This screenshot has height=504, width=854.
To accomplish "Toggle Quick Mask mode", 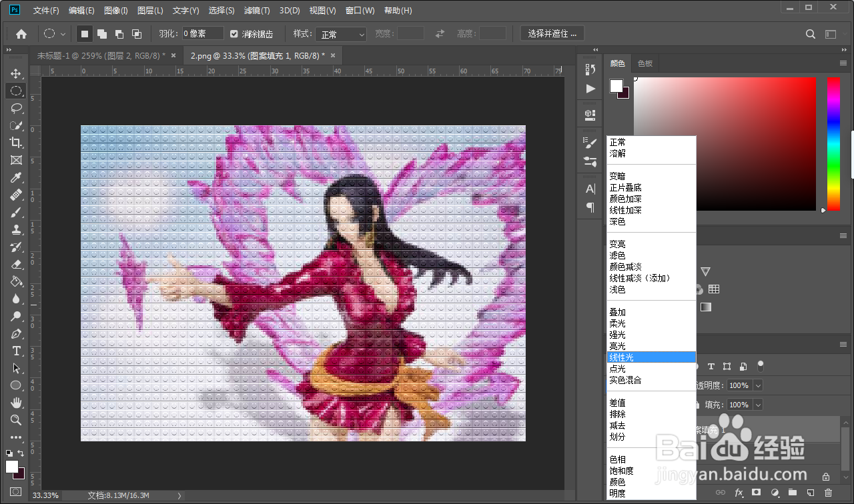I will click(x=16, y=492).
